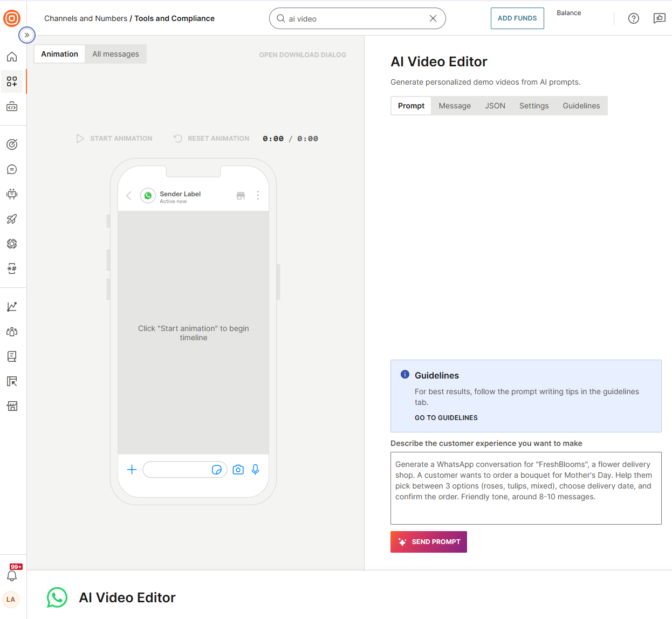Clear the search field with the X

[x=433, y=18]
